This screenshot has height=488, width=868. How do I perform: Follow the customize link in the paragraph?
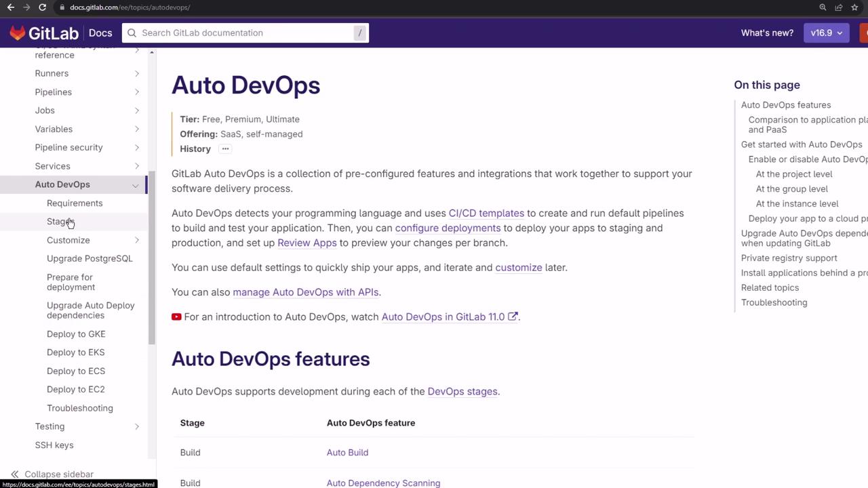tap(519, 267)
